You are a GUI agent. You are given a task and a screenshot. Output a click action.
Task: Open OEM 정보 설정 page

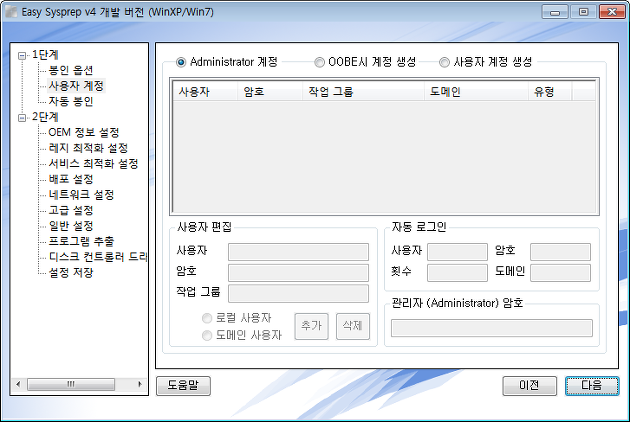point(84,132)
